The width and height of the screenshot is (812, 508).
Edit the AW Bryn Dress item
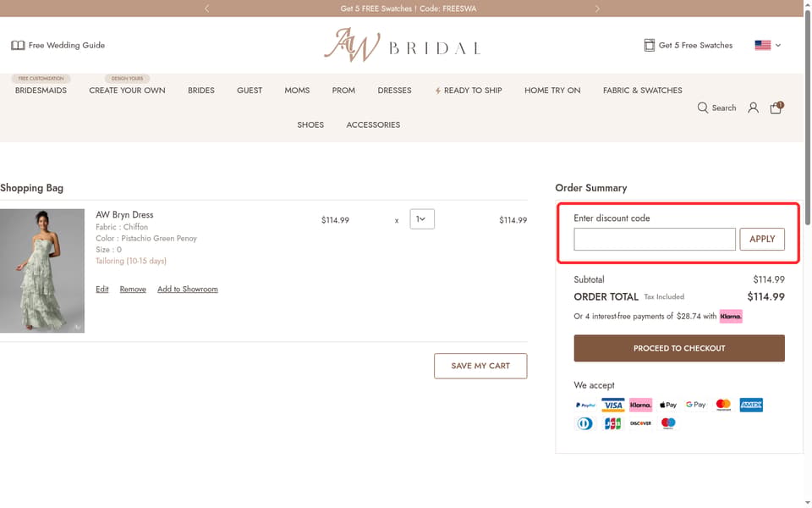click(x=102, y=290)
